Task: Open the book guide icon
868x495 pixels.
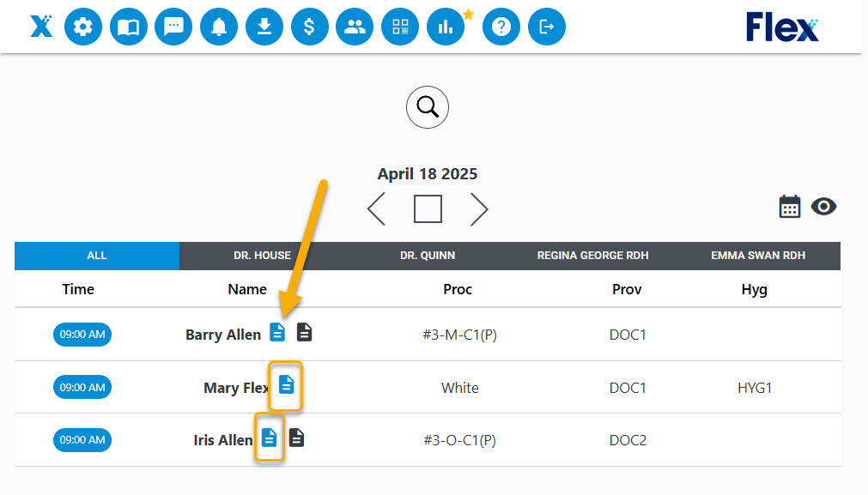Action: [129, 27]
